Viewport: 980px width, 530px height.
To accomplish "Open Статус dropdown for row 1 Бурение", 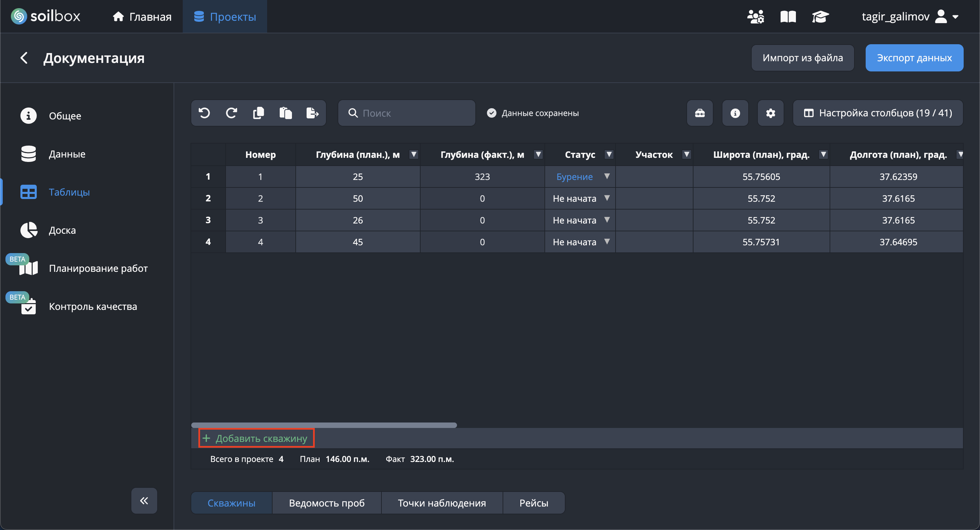I will [607, 177].
